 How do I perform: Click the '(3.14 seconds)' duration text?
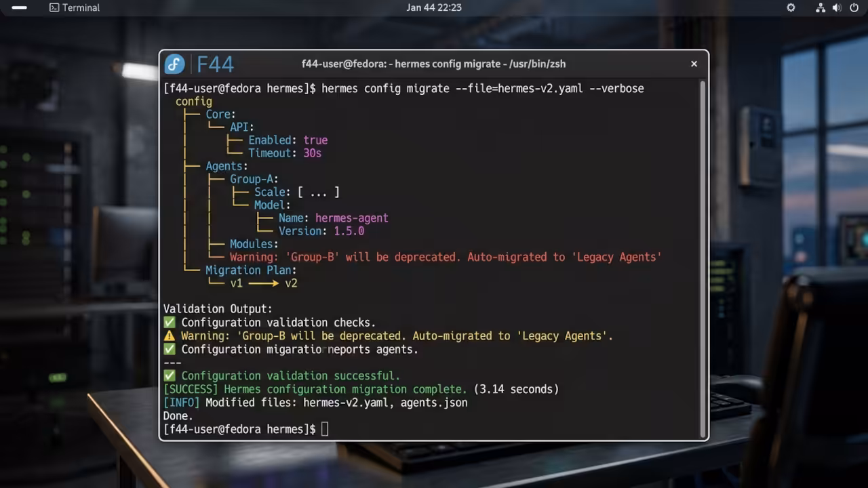pos(516,389)
